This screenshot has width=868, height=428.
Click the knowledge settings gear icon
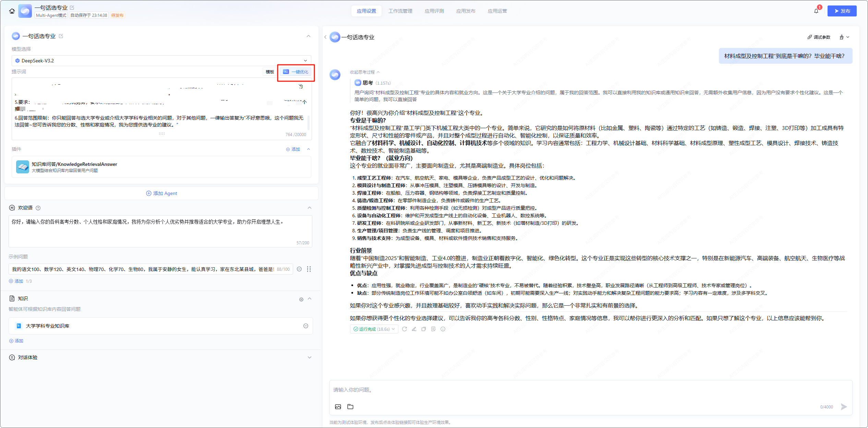(301, 299)
